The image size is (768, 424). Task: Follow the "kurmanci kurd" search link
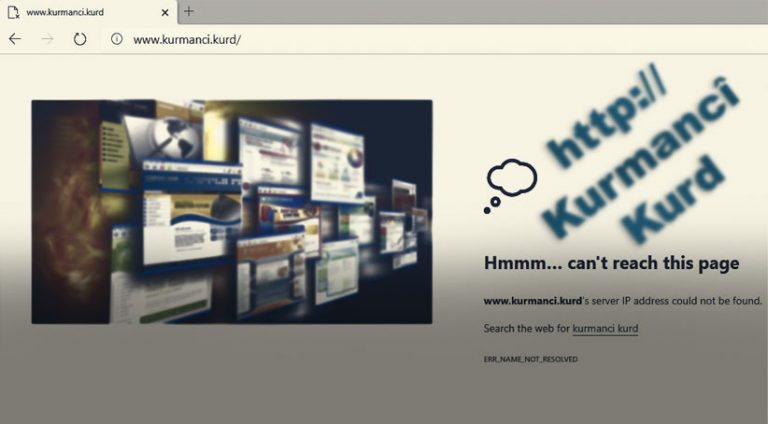click(605, 328)
